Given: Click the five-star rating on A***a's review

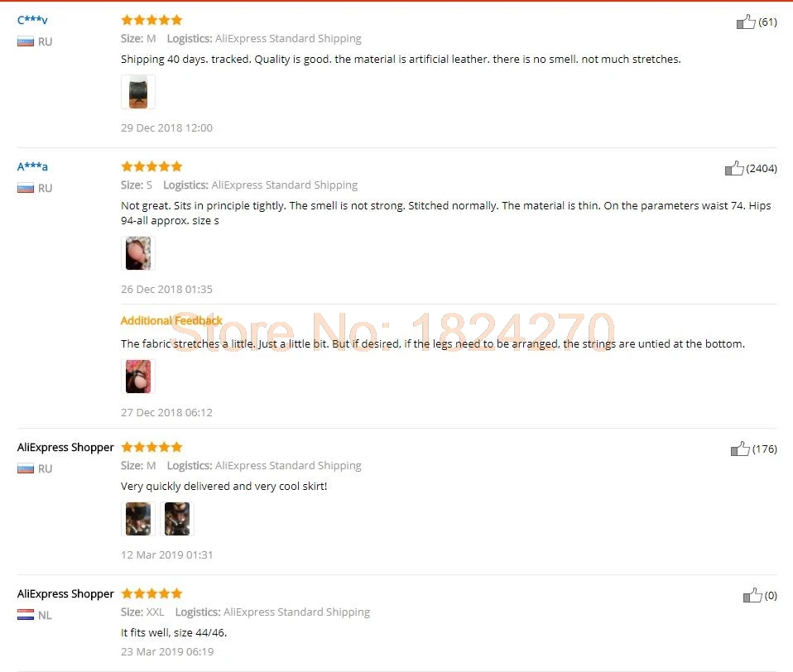Looking at the screenshot, I should (151, 166).
